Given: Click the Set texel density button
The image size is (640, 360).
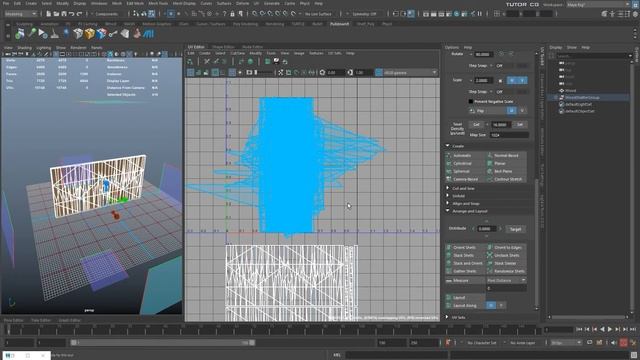Looking at the screenshot, I should (x=520, y=124).
